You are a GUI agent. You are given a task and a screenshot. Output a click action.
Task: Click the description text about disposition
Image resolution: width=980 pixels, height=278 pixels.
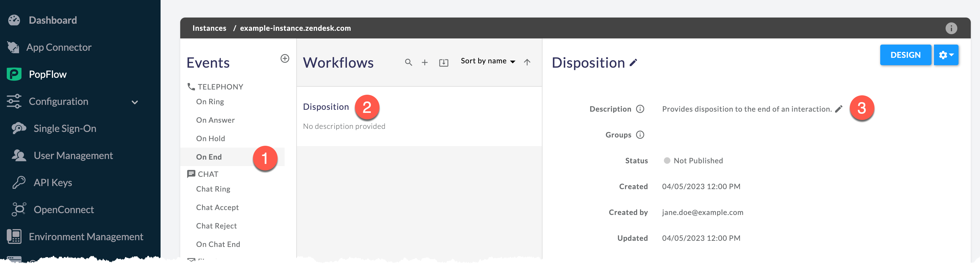(x=747, y=109)
